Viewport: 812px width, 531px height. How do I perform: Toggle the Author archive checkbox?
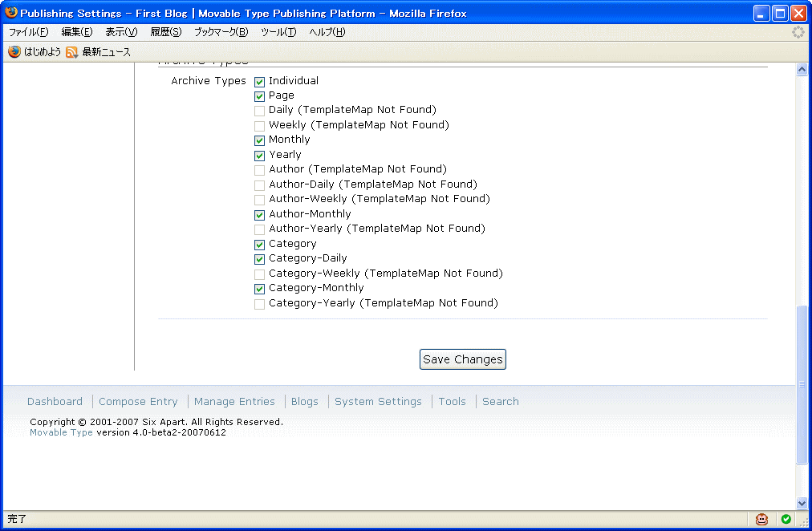tap(259, 170)
